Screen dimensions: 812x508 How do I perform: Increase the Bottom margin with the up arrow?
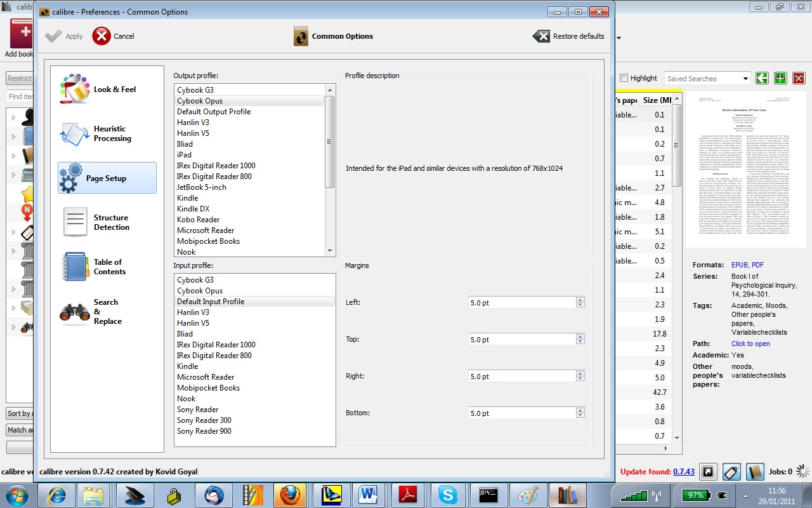coord(580,410)
